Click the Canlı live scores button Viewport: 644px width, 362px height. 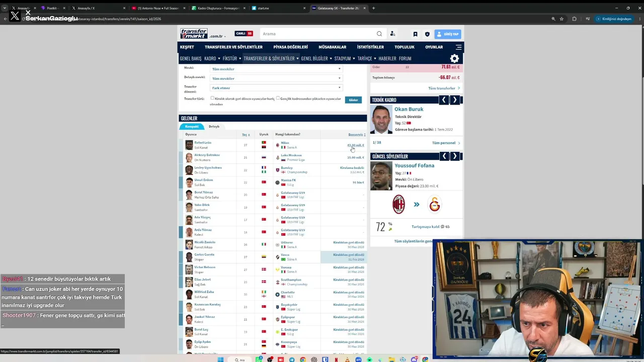[244, 34]
